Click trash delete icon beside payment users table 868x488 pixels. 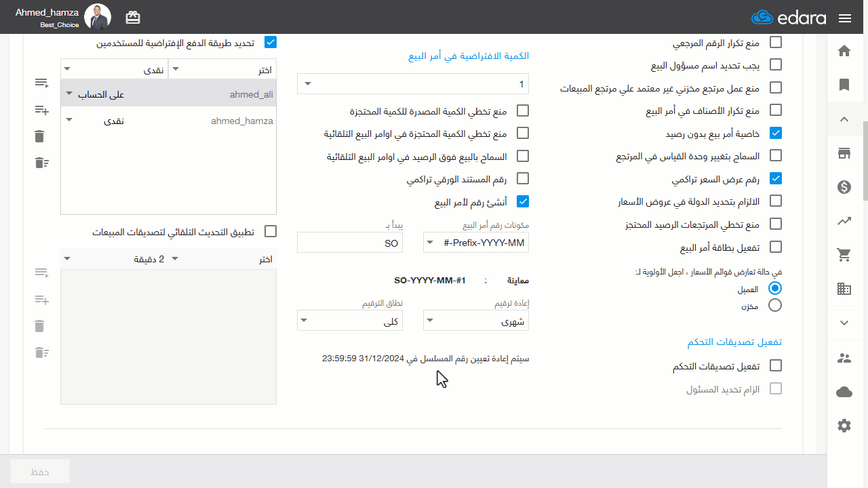pyautogui.click(x=39, y=136)
